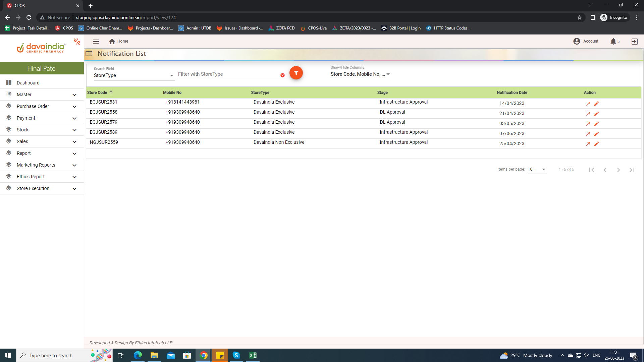Click edit pencil for EGJSUR2579 row
644x362 pixels.
[596, 124]
